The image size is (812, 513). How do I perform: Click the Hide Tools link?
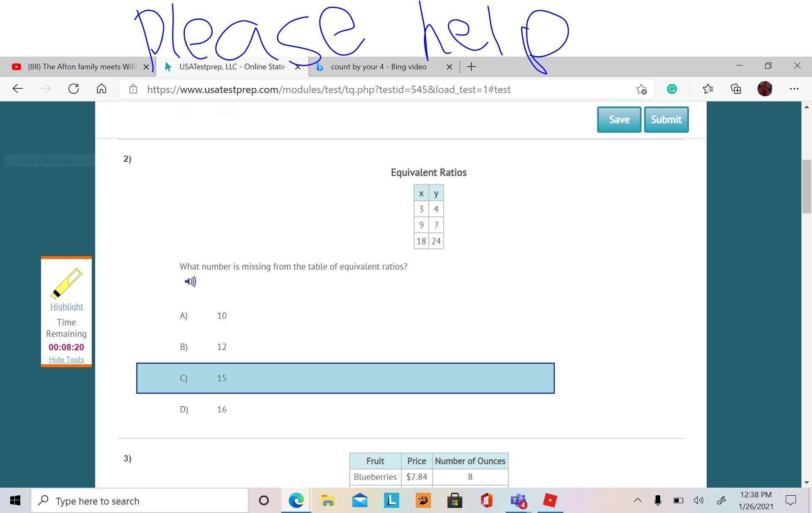coord(66,360)
